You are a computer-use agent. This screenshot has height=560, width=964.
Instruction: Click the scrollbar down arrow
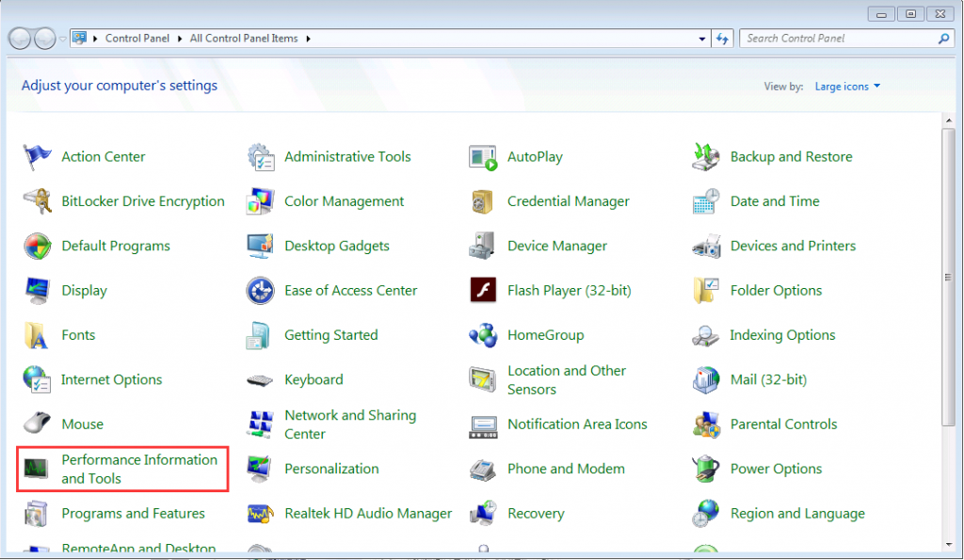(949, 545)
